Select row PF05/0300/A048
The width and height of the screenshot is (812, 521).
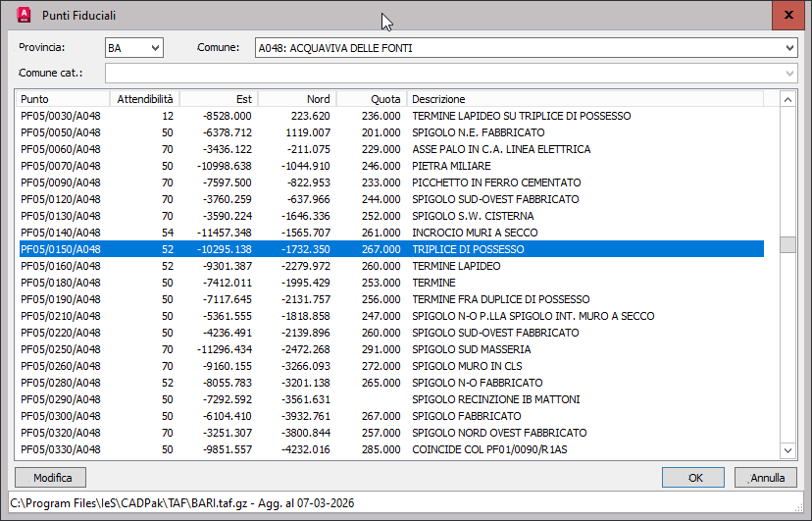point(391,416)
